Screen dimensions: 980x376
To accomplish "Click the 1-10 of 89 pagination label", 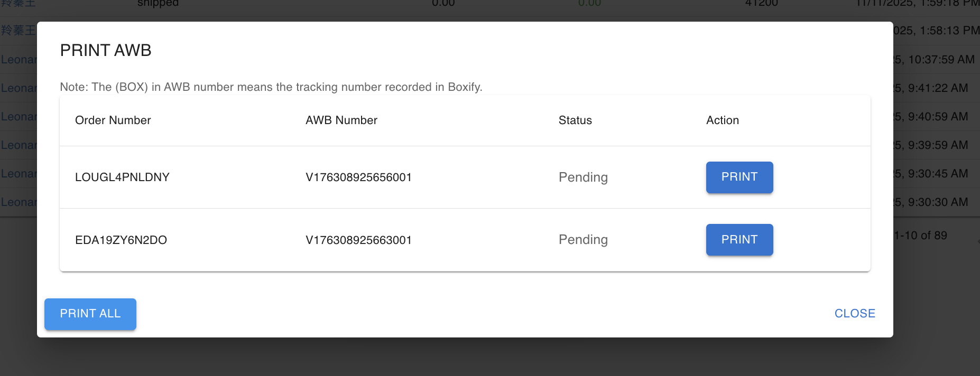I will coord(921,236).
